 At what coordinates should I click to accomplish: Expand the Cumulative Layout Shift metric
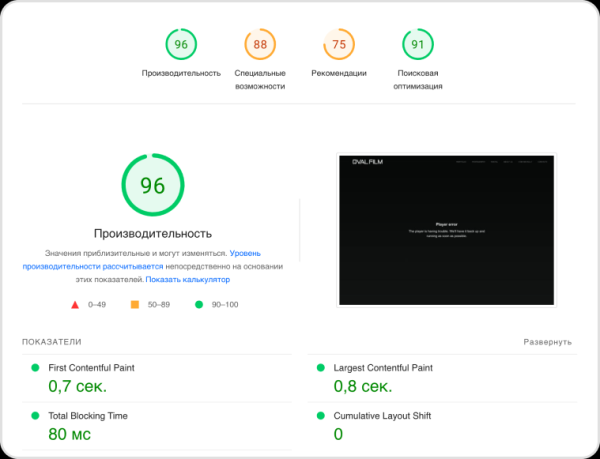(x=382, y=415)
